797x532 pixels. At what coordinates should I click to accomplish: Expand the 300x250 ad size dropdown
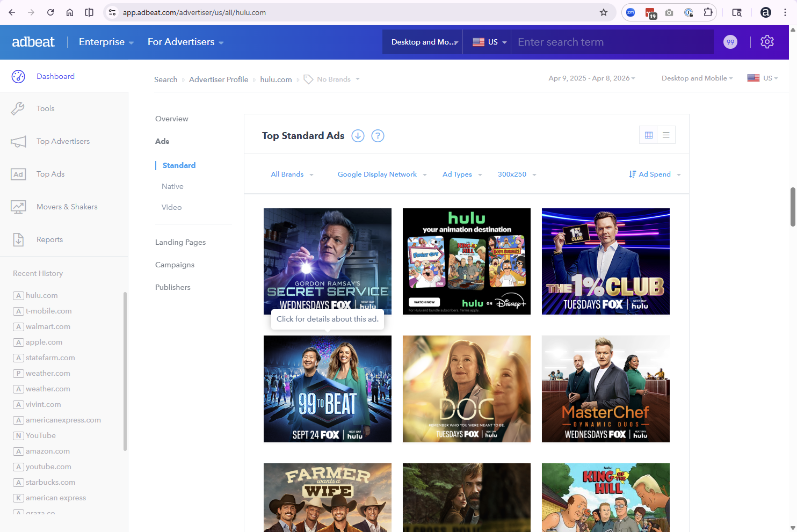click(517, 174)
